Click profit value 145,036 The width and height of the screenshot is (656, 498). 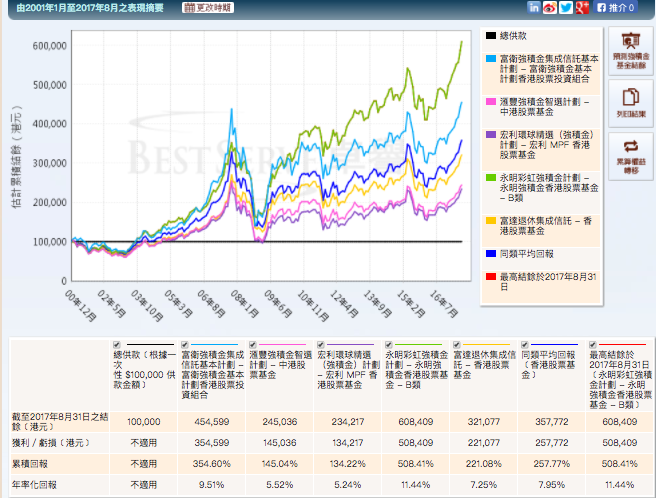[279, 443]
